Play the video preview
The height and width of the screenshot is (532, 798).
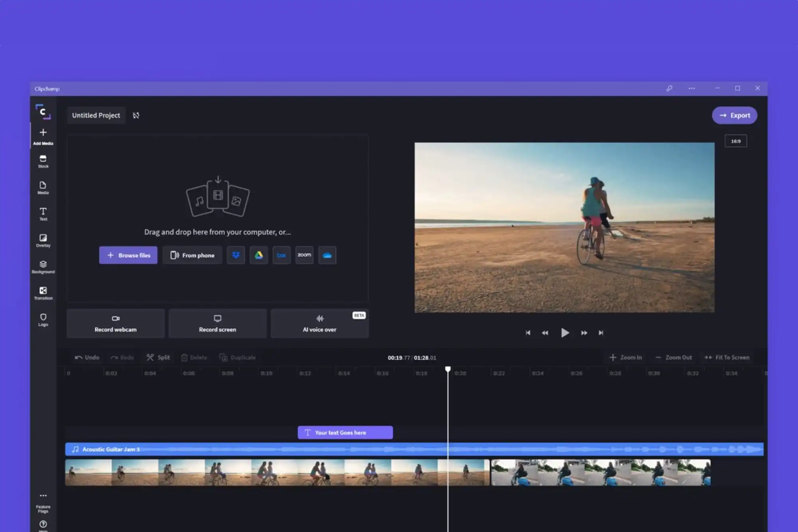tap(565, 332)
